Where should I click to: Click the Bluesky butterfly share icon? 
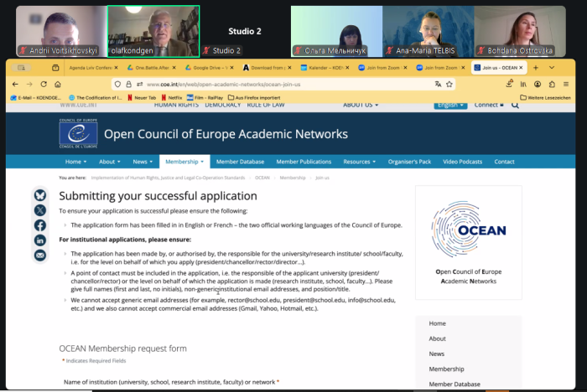[40, 195]
